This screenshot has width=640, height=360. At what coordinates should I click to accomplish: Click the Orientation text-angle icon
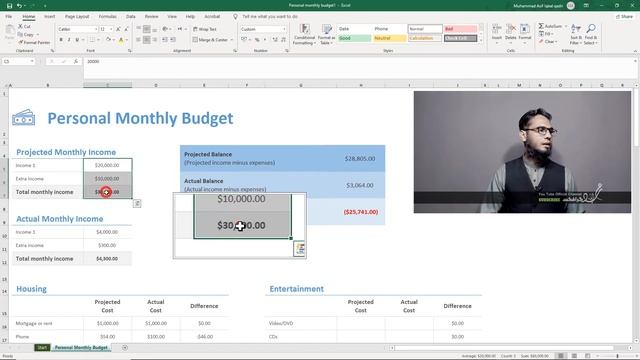tap(165, 29)
